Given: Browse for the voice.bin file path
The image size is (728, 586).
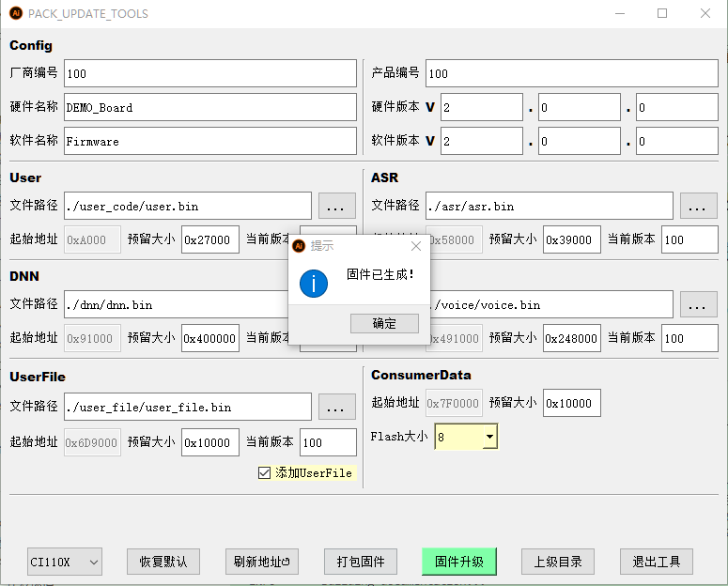Looking at the screenshot, I should (699, 304).
